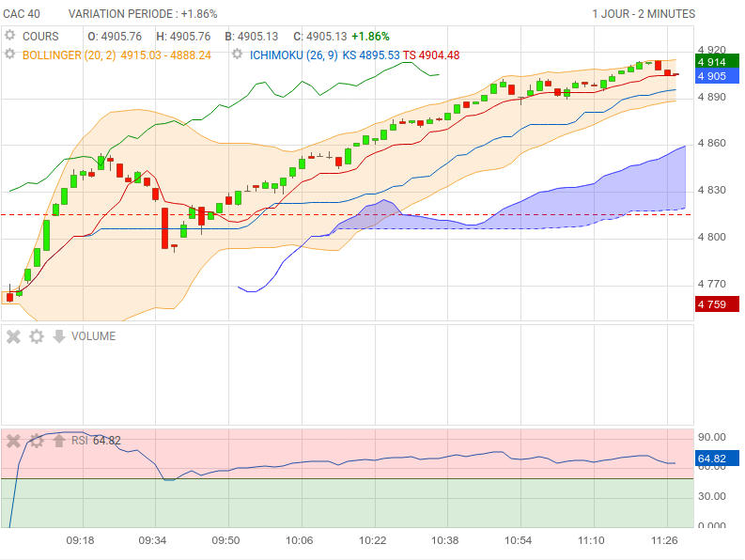The image size is (745, 560).
Task: Click the blue 4 905 price tag
Action: 717,75
